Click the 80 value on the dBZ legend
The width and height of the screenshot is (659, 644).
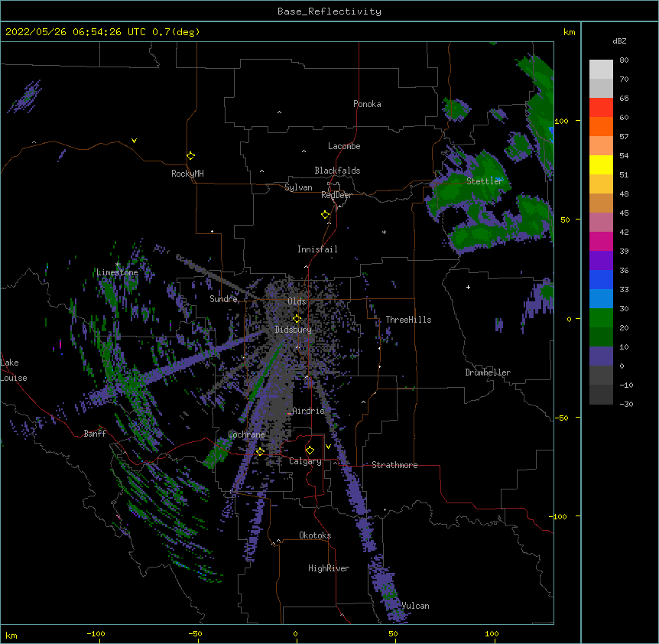624,60
